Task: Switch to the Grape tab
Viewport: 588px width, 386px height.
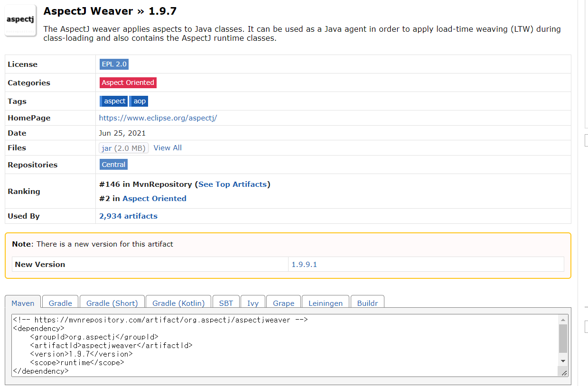Action: point(284,303)
